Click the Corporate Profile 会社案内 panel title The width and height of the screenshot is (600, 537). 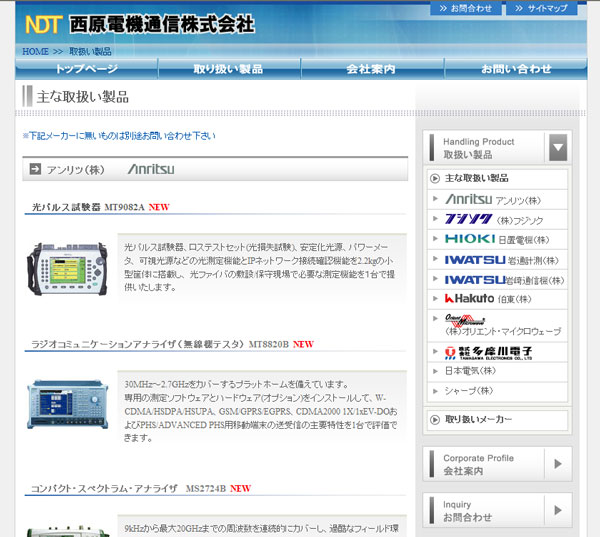coord(478,464)
